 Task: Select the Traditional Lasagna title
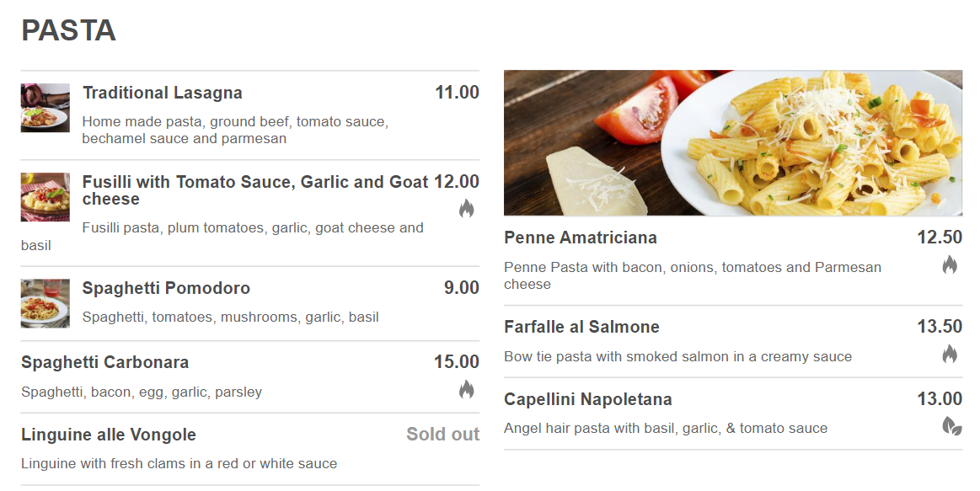163,93
